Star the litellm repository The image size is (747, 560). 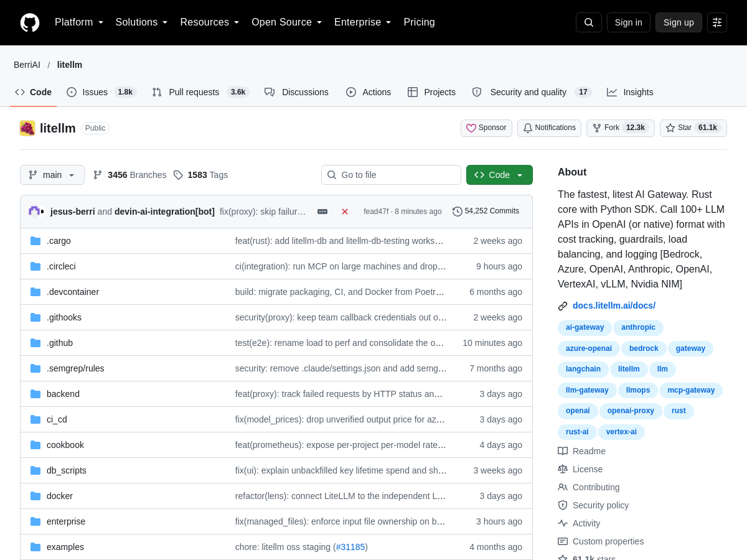pyautogui.click(x=693, y=128)
